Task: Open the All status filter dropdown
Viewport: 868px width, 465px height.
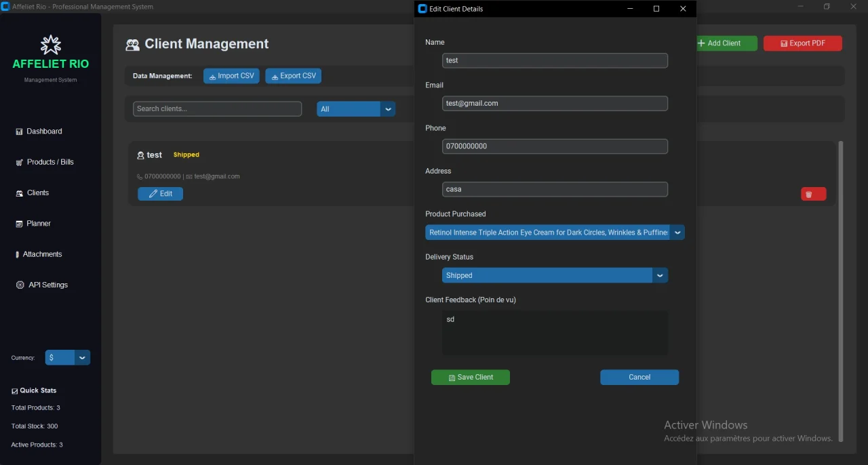Action: pos(356,109)
